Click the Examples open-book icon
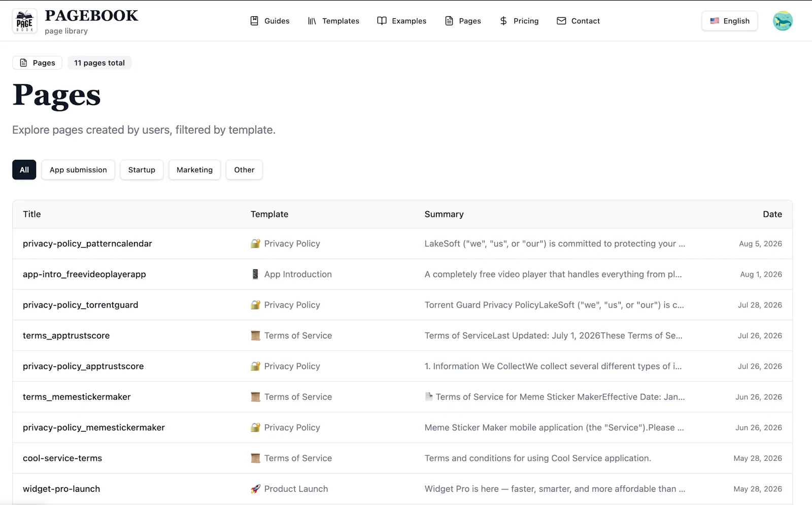Image resolution: width=812 pixels, height=505 pixels. [382, 21]
